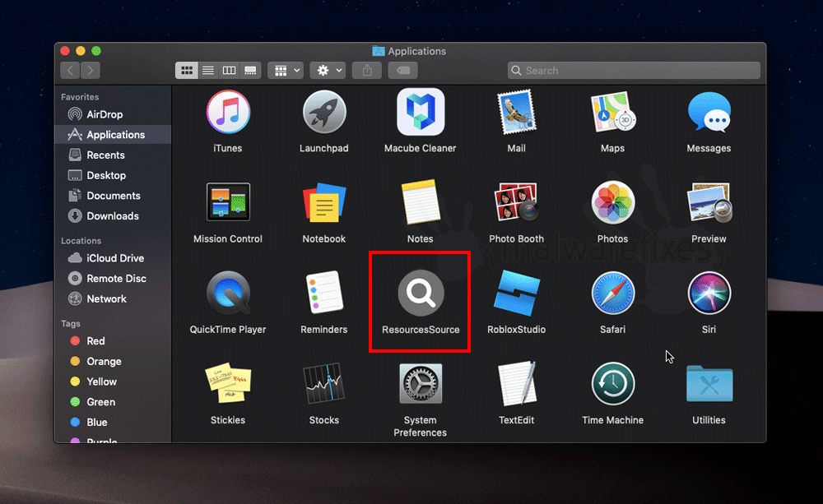Viewport: 823px width, 504px height.
Task: Open Recents in the sidebar
Action: point(113,155)
